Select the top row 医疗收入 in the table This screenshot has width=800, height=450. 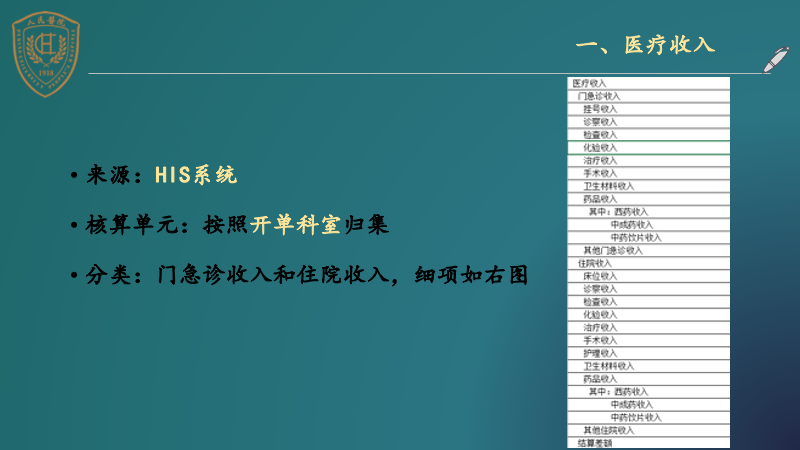(x=590, y=83)
